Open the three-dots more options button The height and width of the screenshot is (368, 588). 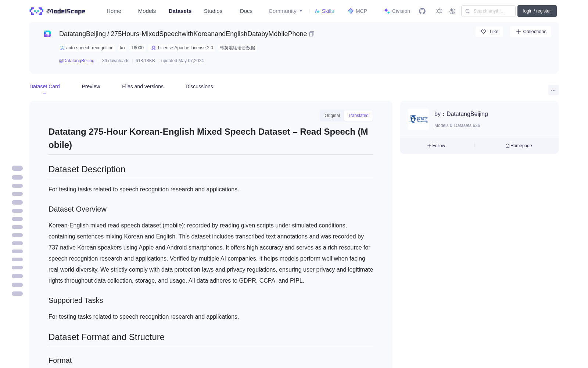point(553,90)
